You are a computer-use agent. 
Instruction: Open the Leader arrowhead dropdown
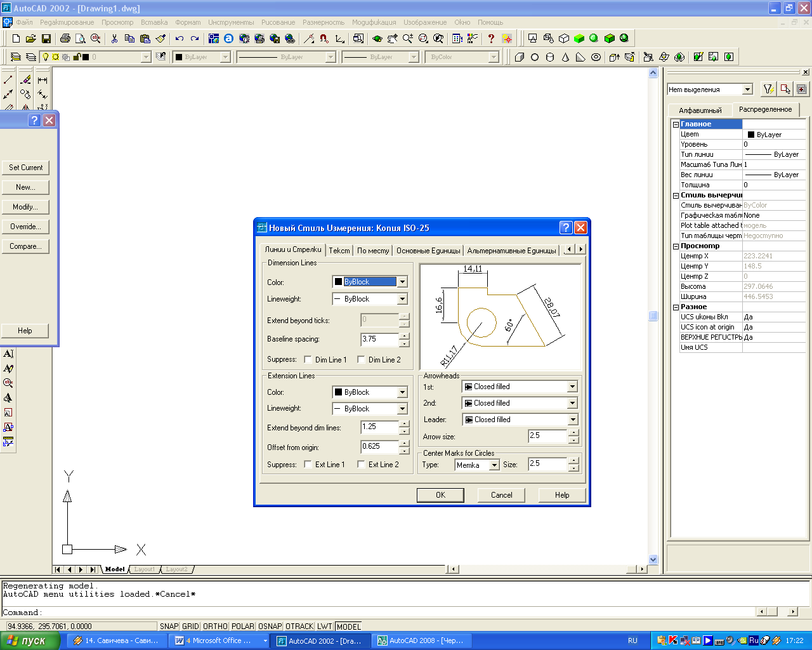(x=572, y=420)
